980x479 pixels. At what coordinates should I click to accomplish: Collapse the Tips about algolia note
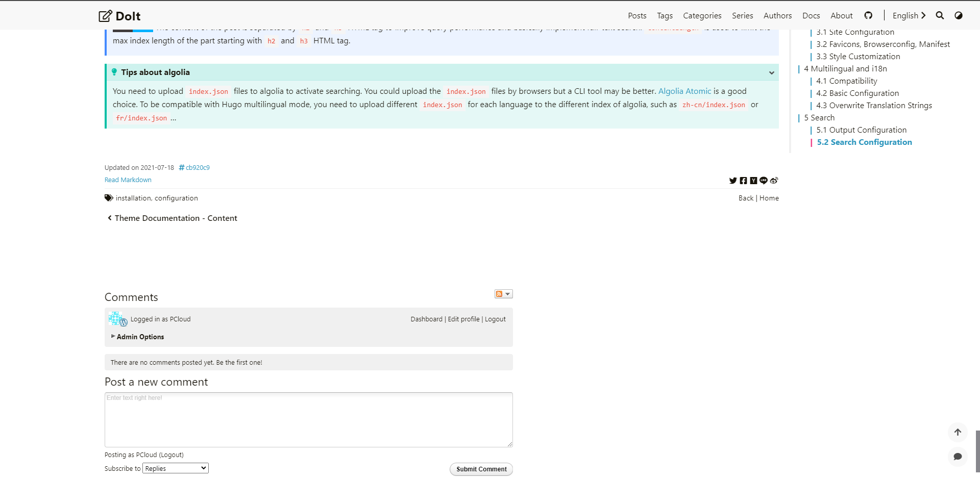[771, 72]
